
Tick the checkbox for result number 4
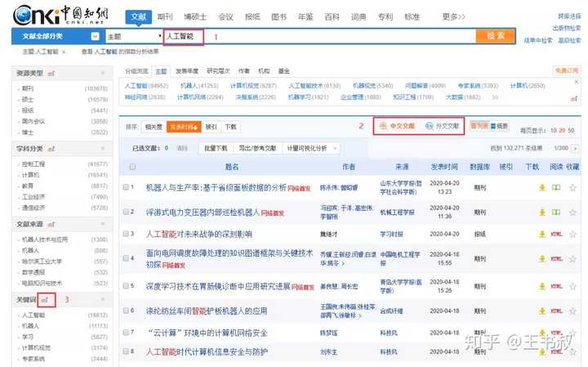point(127,260)
